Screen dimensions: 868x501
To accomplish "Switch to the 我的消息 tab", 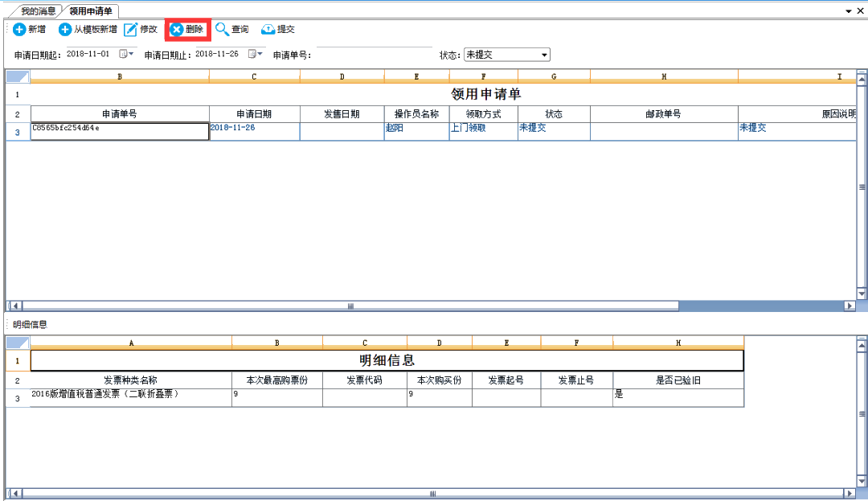I will [39, 11].
